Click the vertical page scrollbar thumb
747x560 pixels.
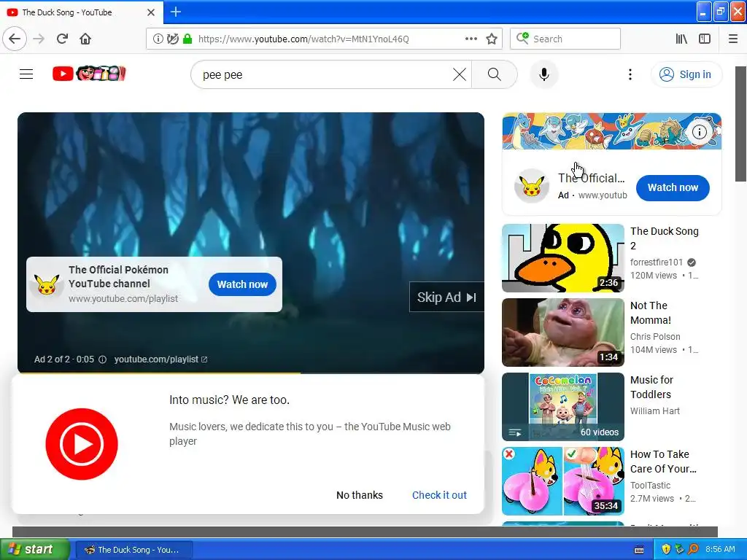tap(741, 124)
